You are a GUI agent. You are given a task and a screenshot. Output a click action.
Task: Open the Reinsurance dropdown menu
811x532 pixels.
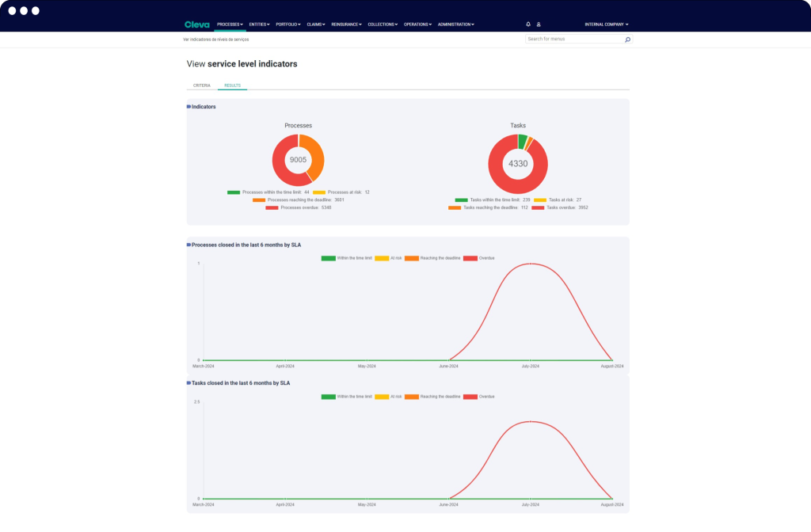(347, 25)
